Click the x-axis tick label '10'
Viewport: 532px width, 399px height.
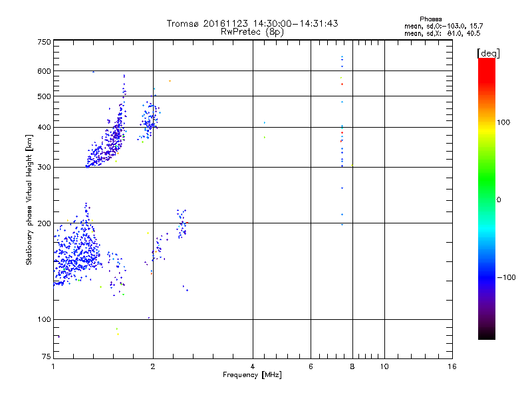pyautogui.click(x=384, y=366)
